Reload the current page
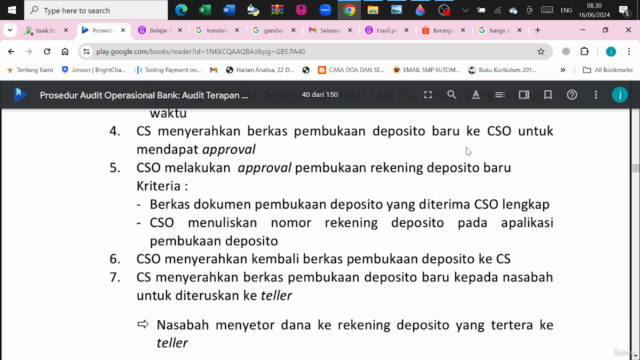The height and width of the screenshot is (360, 640). pos(47,51)
